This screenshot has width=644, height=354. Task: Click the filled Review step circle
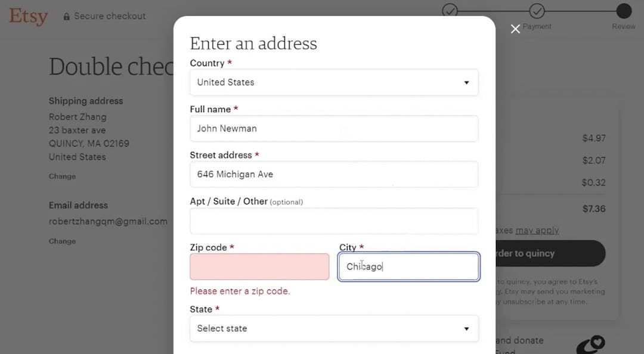[x=623, y=11]
